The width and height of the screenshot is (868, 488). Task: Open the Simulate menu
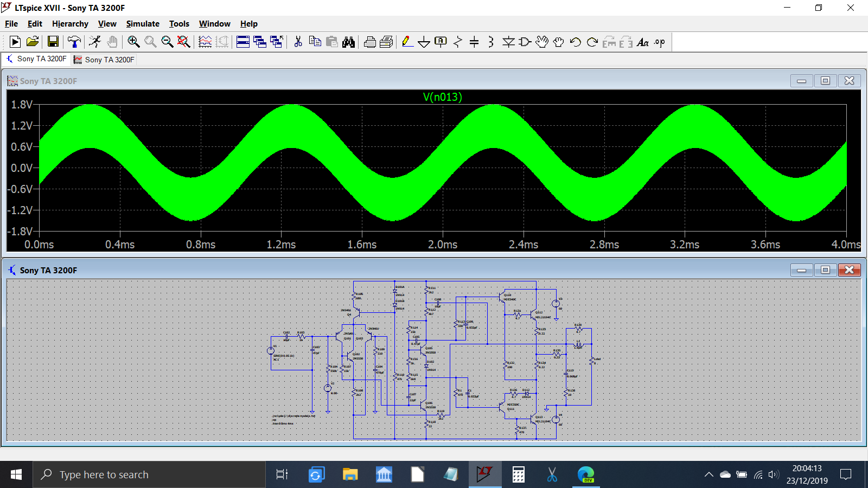[143, 24]
